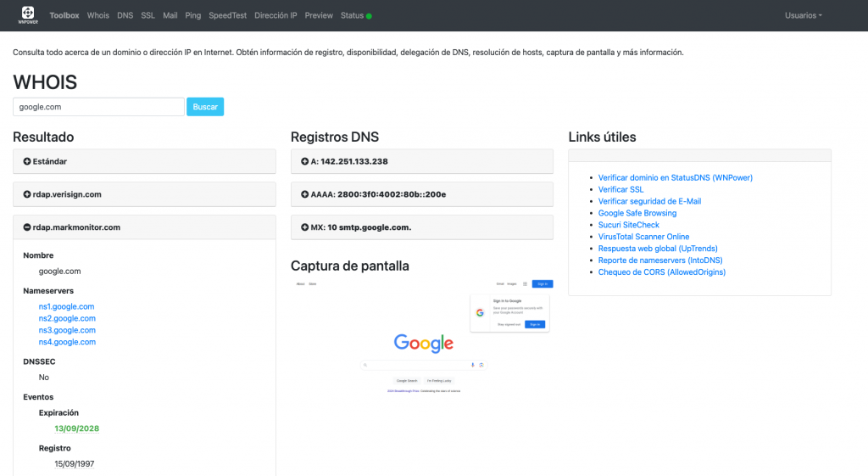Click the Captura de pantalla heading
The image size is (868, 476).
(350, 266)
